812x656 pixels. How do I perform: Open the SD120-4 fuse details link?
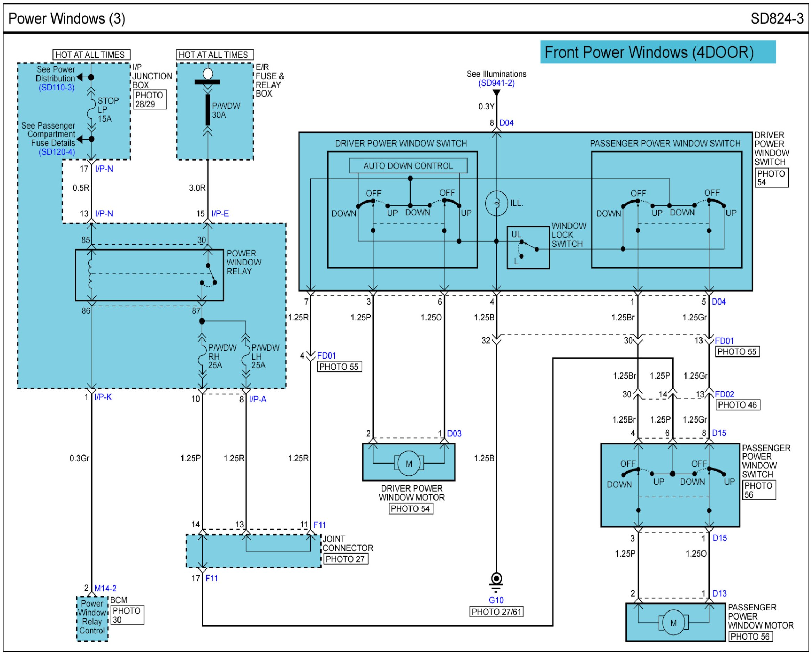(57, 152)
